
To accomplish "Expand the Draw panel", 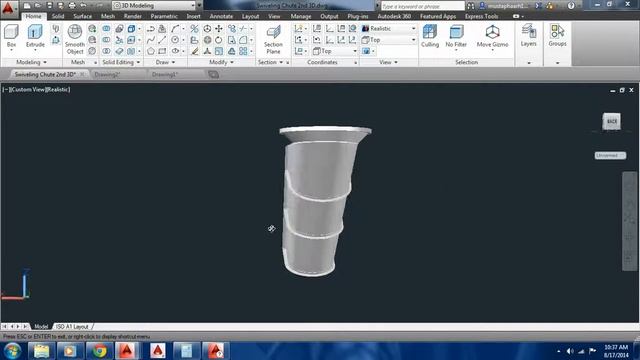I will (x=165, y=62).
